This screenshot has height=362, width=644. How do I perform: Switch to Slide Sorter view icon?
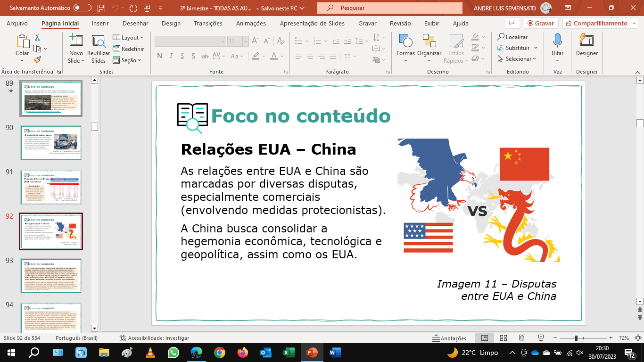504,338
